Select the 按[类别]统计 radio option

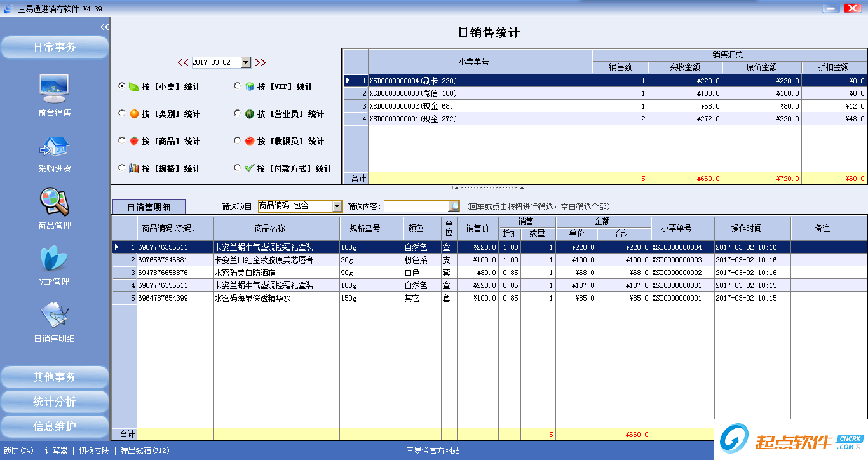pos(122,114)
